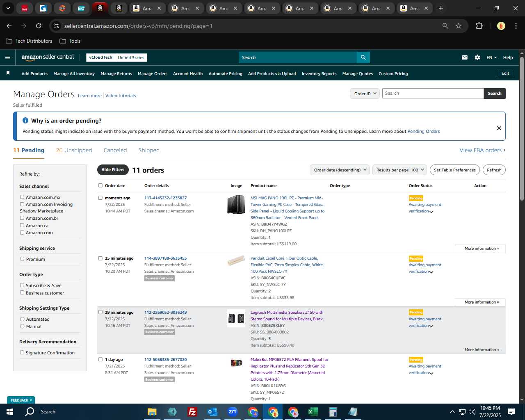Open Manage Returns menu item
The image size is (525, 420).
(116, 74)
